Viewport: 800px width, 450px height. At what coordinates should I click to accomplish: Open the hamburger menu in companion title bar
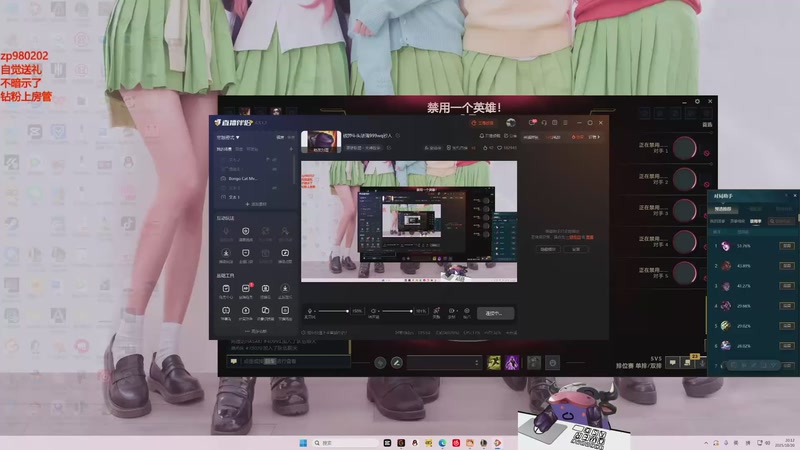click(x=565, y=123)
